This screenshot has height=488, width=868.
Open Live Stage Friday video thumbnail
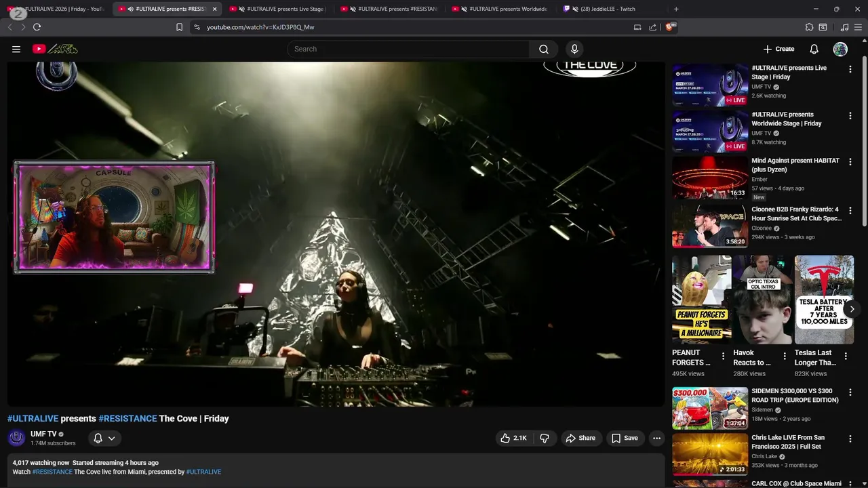[710, 85]
